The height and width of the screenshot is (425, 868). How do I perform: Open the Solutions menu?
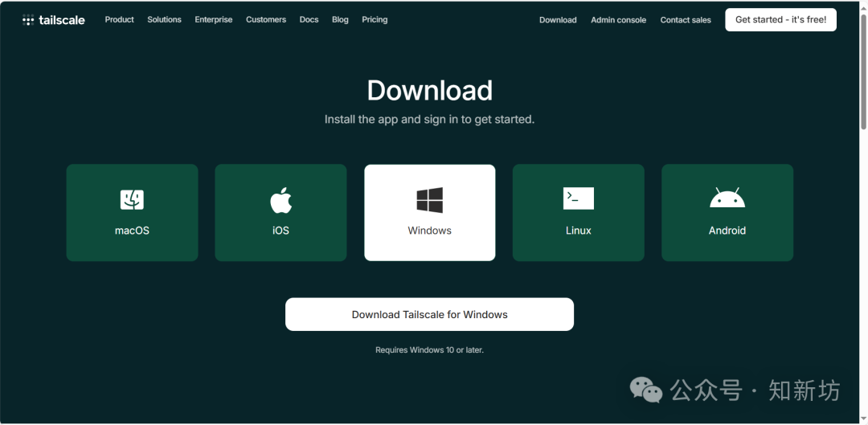tap(164, 19)
